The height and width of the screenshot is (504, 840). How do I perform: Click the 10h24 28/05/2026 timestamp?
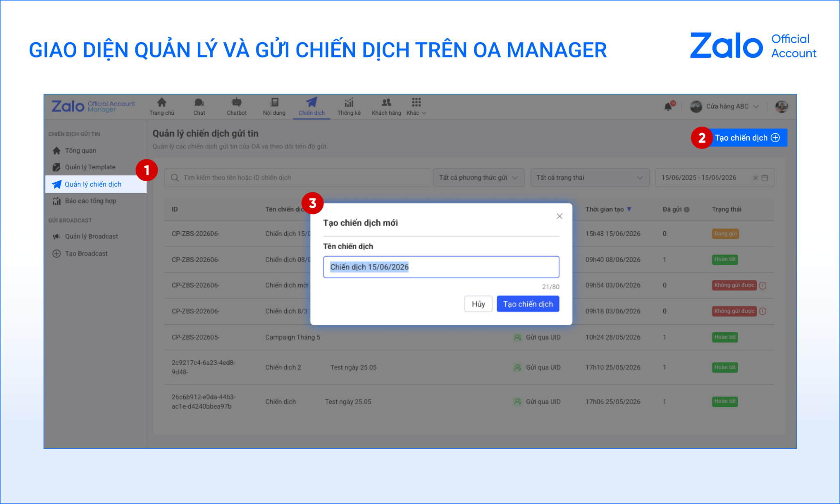click(613, 337)
